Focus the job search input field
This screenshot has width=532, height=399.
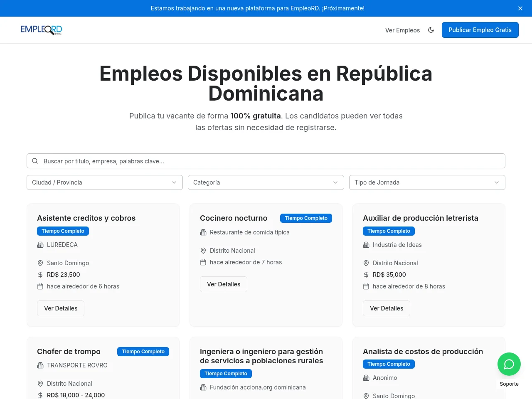click(x=266, y=161)
